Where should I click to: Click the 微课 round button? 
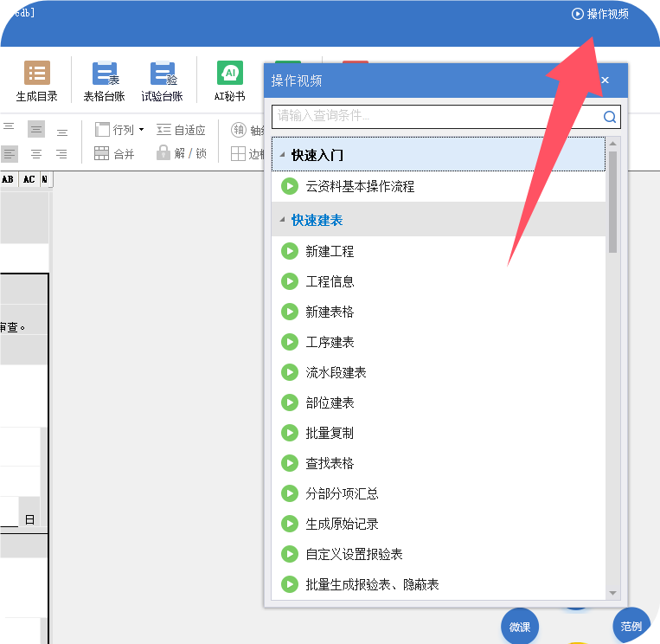tap(519, 627)
